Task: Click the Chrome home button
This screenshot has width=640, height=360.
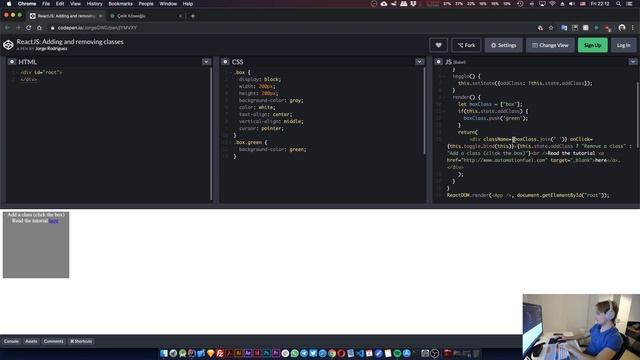Action: coord(39,28)
